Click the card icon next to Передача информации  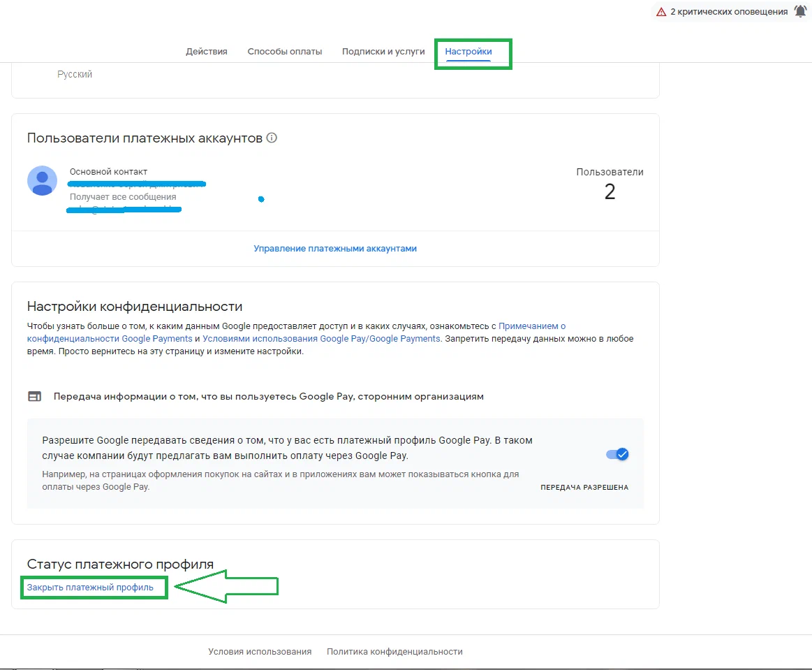[34, 396]
